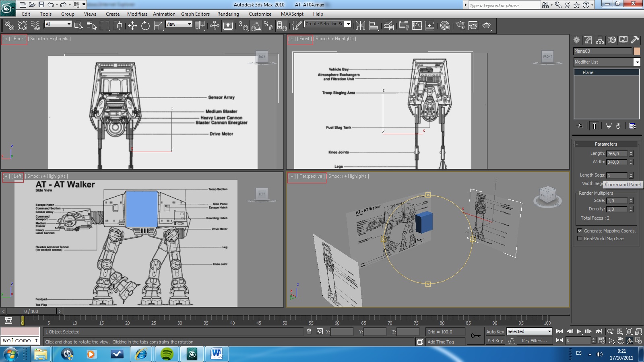Activate the Select and Uniform Scale tool
644x362 pixels.
click(x=159, y=26)
